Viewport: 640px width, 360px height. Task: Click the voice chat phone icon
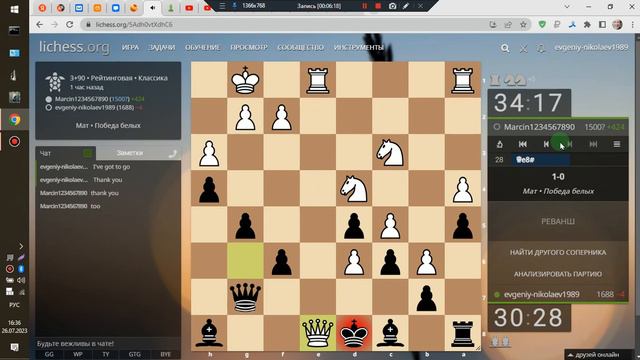pos(173,153)
